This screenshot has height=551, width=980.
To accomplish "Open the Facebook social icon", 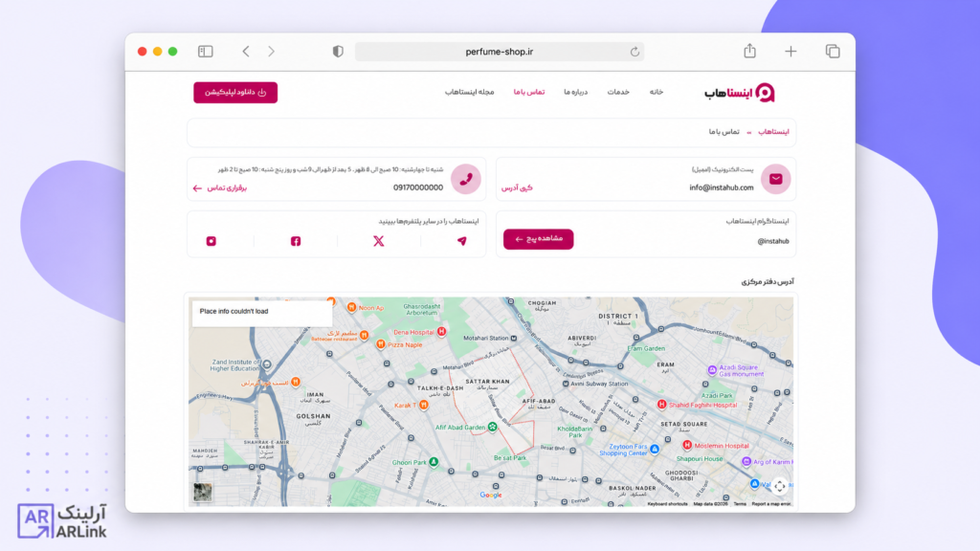I will (296, 241).
